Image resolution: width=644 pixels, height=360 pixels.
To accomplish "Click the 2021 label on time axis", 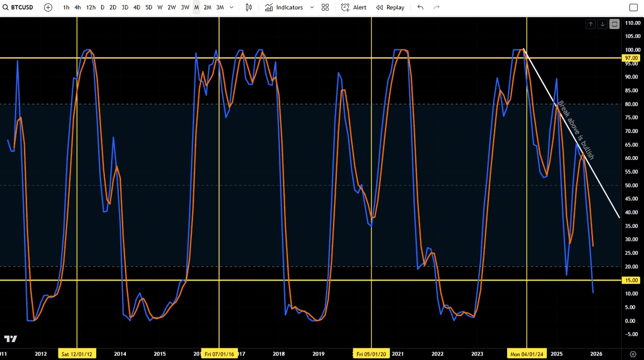I will (397, 354).
